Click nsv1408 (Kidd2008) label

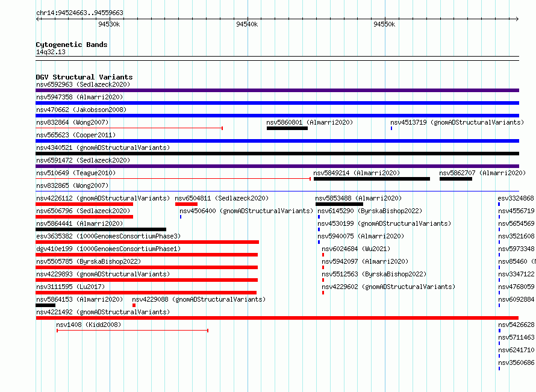[89, 325]
